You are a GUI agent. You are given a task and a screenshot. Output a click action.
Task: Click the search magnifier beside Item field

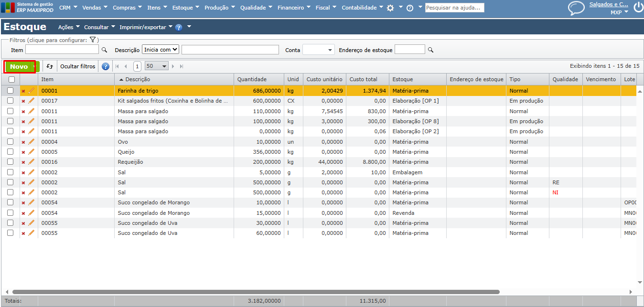click(x=104, y=50)
